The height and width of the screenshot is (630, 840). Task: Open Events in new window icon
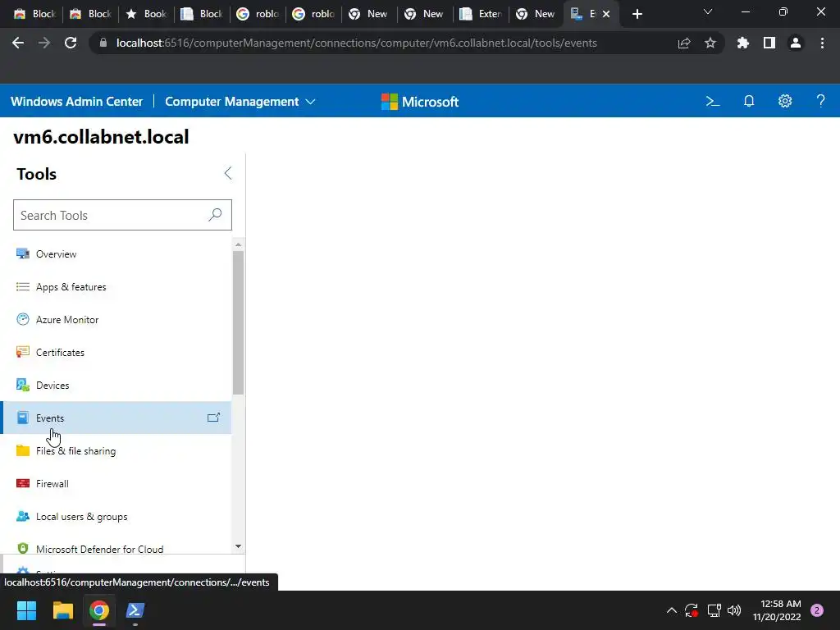pos(214,418)
